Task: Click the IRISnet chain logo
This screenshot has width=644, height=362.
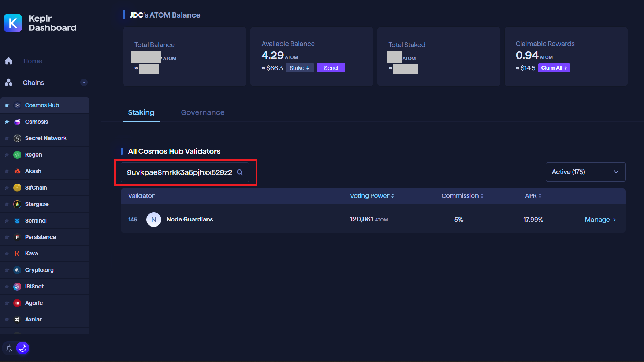Action: tap(17, 287)
